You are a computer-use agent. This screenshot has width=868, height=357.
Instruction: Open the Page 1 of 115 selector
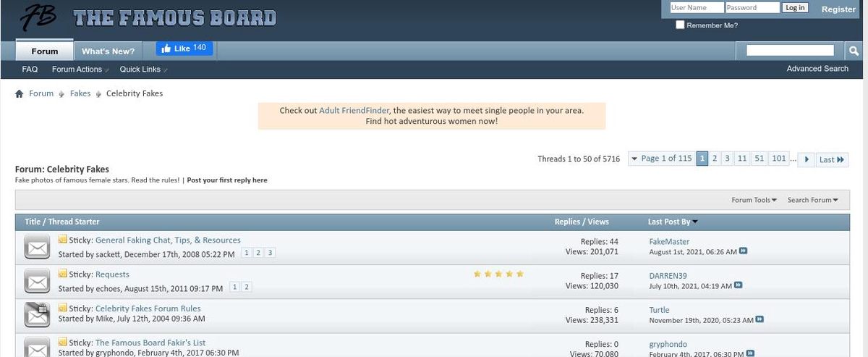tap(661, 159)
